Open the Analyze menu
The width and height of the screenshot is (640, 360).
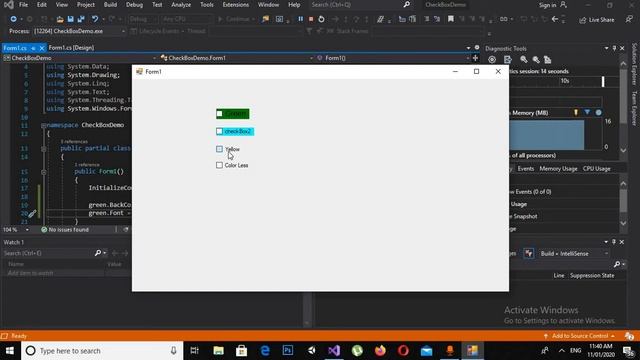pyautogui.click(x=181, y=5)
